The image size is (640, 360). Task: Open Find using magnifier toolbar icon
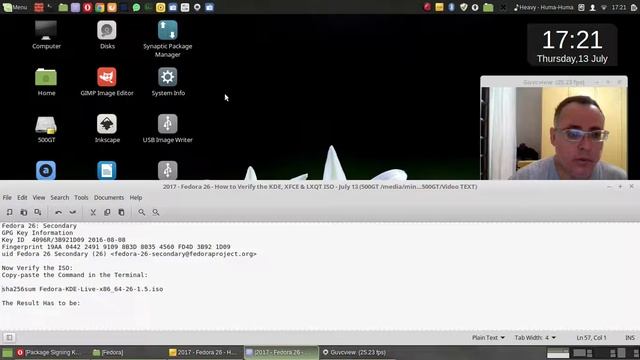(142, 212)
